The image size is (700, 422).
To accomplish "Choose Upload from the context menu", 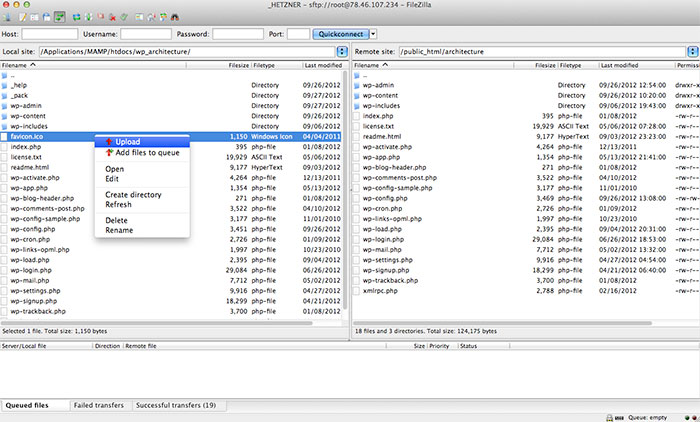I will coord(142,142).
